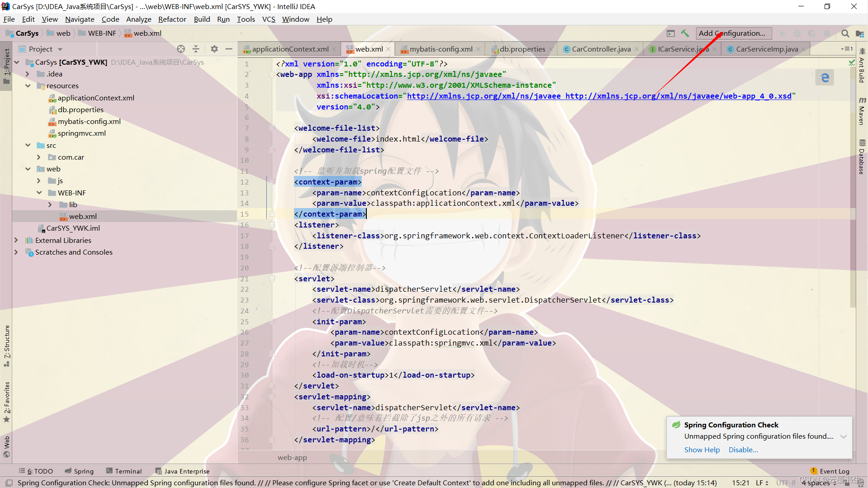
Task: Click line number 21 in gutter
Action: tap(244, 279)
